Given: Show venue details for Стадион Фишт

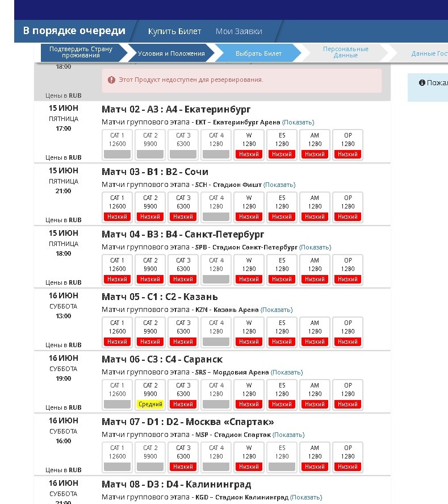Looking at the screenshot, I should coord(279,185).
